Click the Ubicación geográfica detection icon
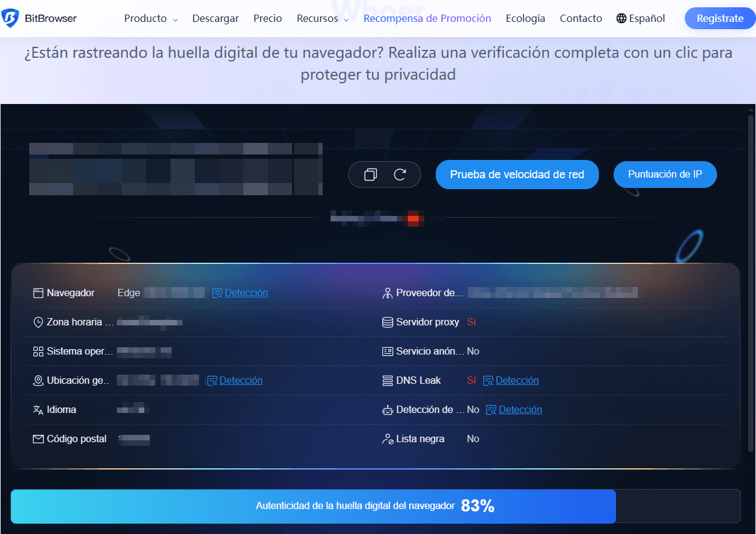This screenshot has height=534, width=756. 212,380
